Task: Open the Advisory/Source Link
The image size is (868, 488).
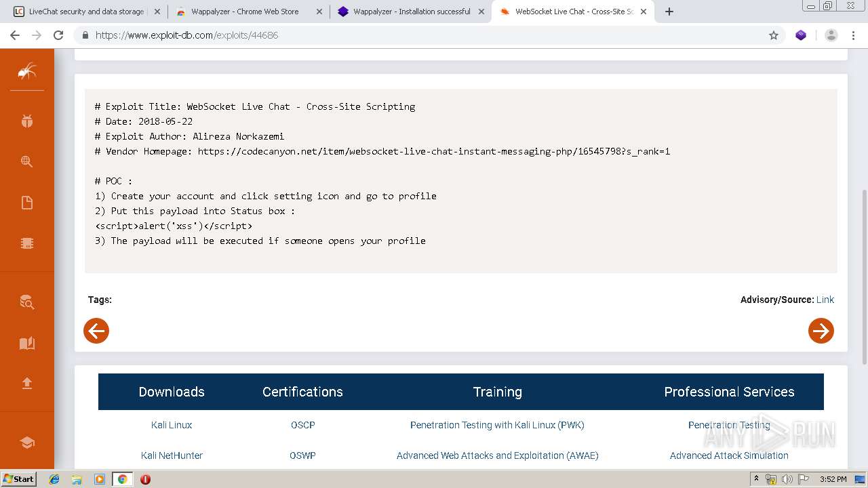Action: point(825,300)
